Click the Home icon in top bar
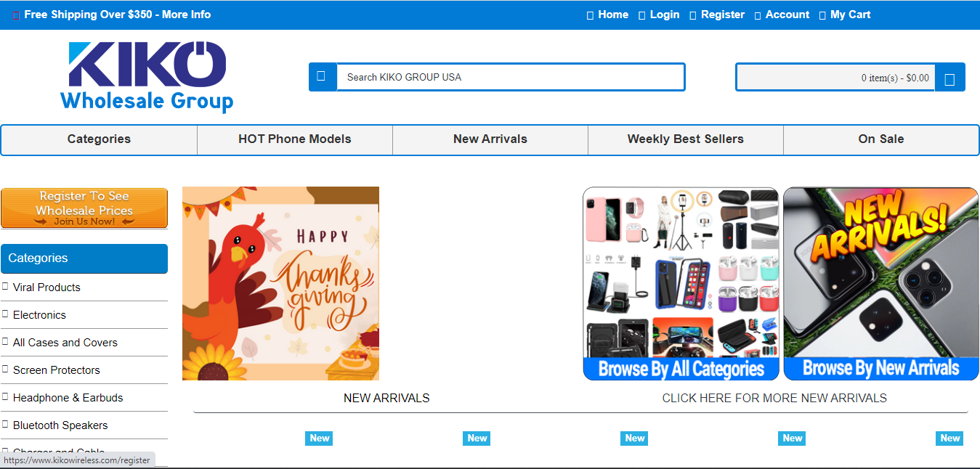This screenshot has width=980, height=469. [x=590, y=15]
